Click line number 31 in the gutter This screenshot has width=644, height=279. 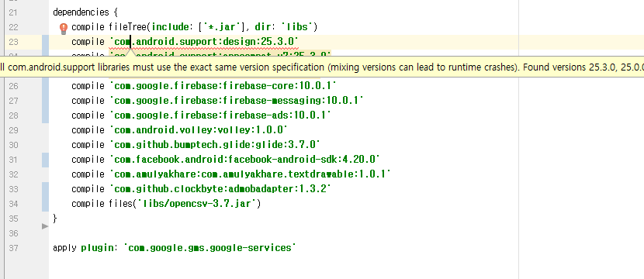pos(13,160)
